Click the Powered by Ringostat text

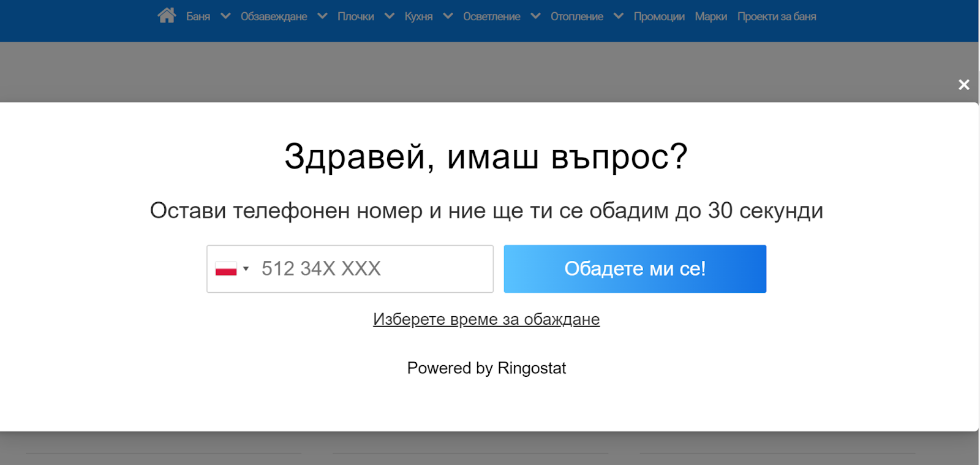click(x=486, y=368)
